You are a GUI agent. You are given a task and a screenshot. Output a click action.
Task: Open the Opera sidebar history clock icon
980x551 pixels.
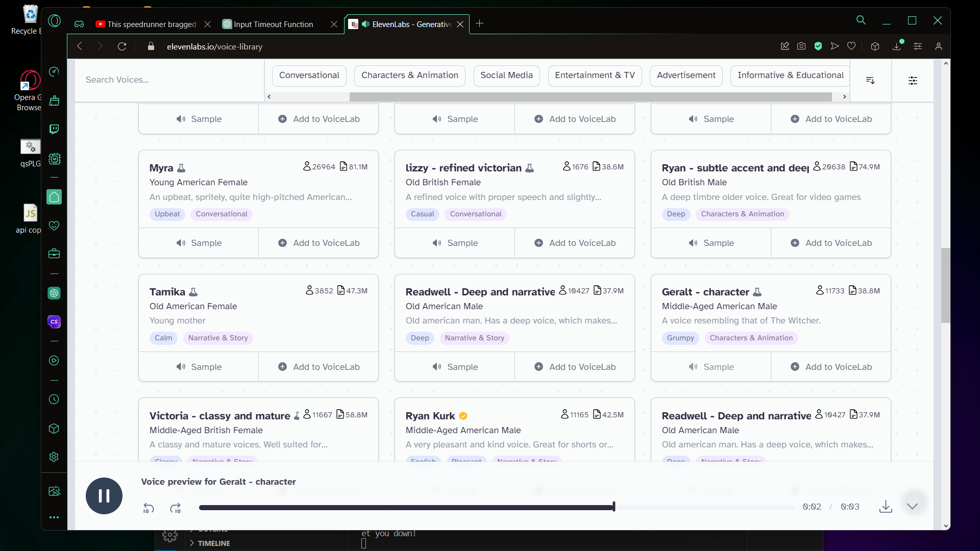(x=54, y=399)
